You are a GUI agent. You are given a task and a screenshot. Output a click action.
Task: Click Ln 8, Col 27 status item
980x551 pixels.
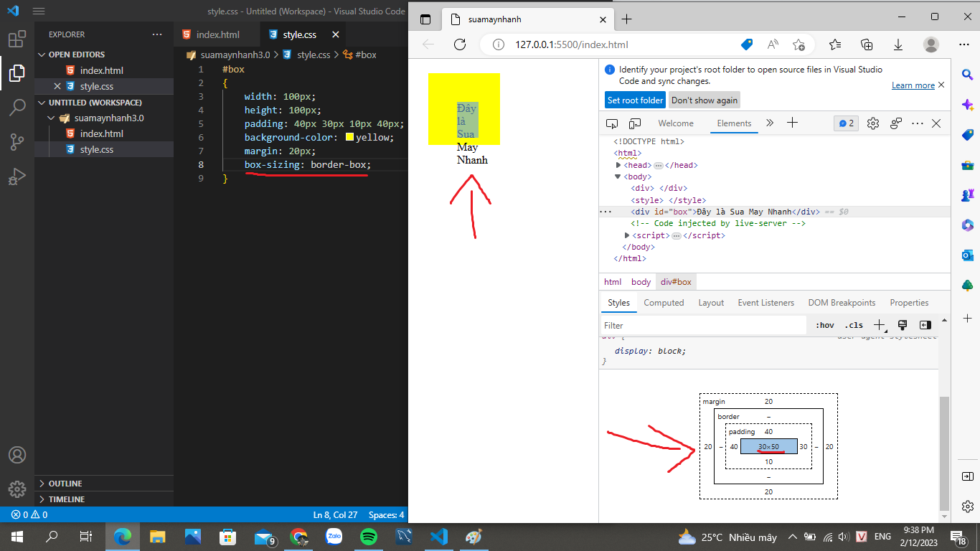coord(335,515)
